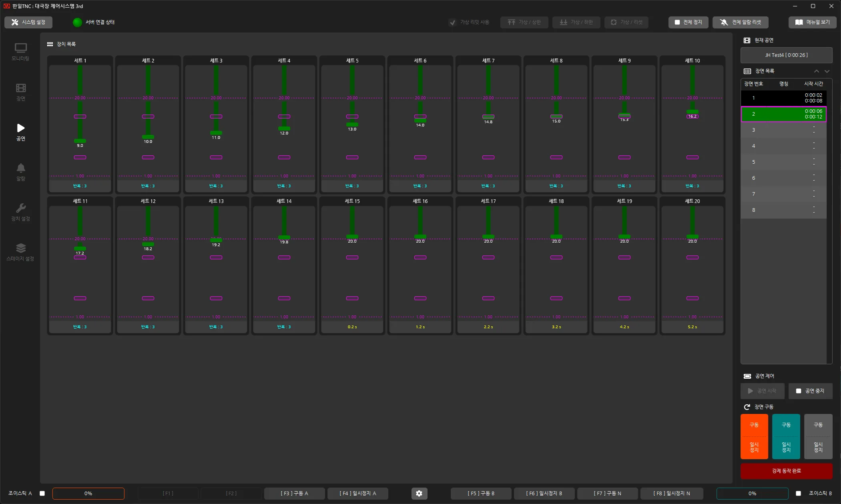This screenshot has width=841, height=504.
Task: Move to next scene with down chevron
Action: [827, 71]
